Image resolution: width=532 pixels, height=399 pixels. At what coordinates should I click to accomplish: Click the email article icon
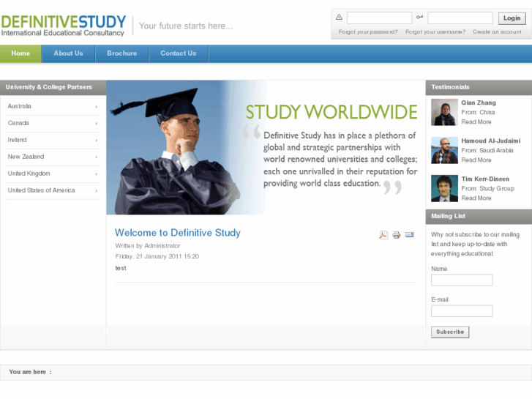[x=410, y=235]
